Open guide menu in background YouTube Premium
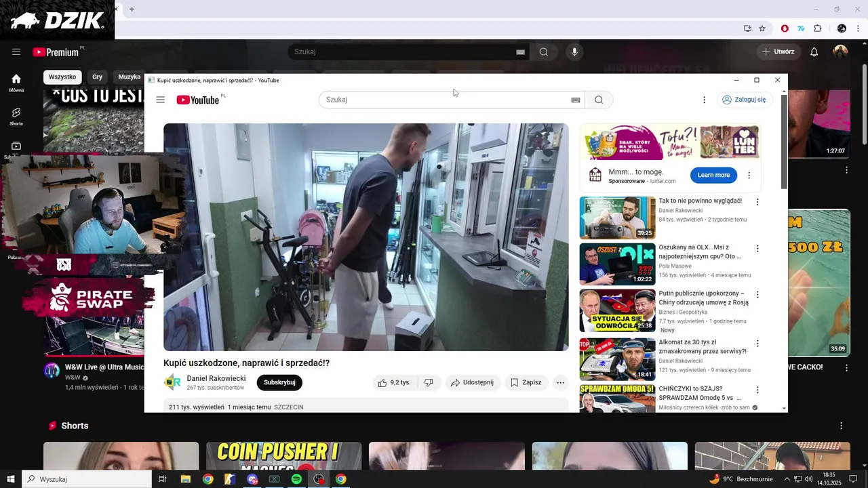The height and width of the screenshot is (488, 868). (x=16, y=52)
